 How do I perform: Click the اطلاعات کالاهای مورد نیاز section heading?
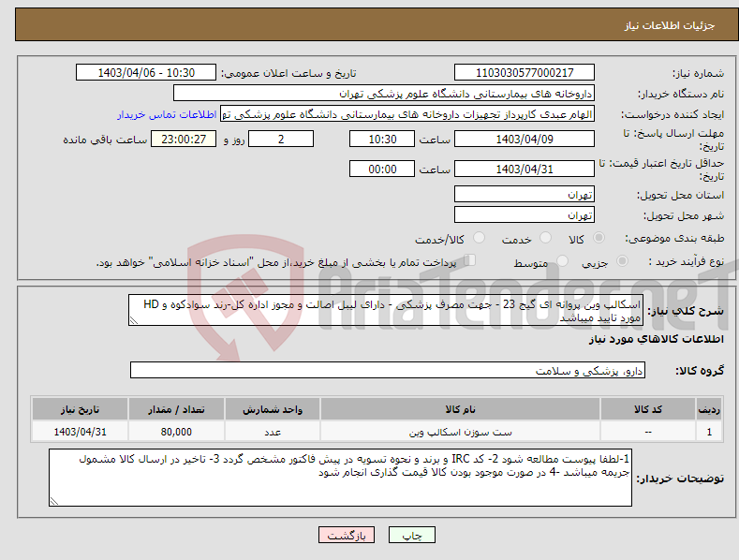click(656, 339)
